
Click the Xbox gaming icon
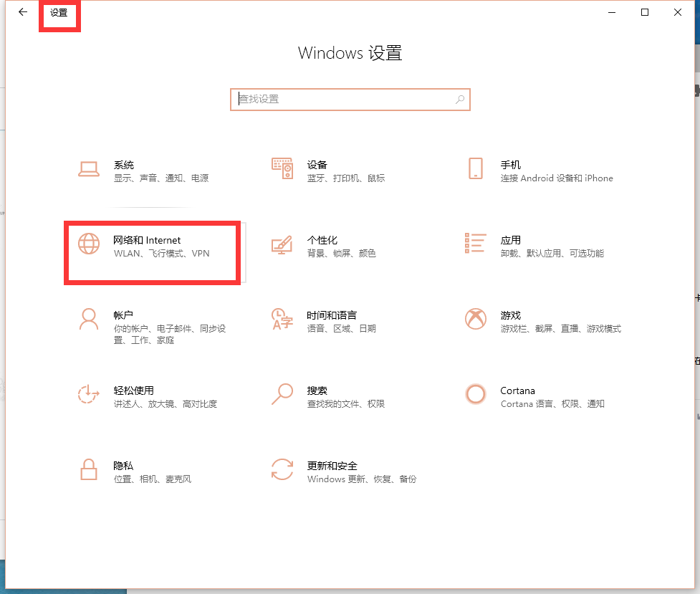coord(476,319)
